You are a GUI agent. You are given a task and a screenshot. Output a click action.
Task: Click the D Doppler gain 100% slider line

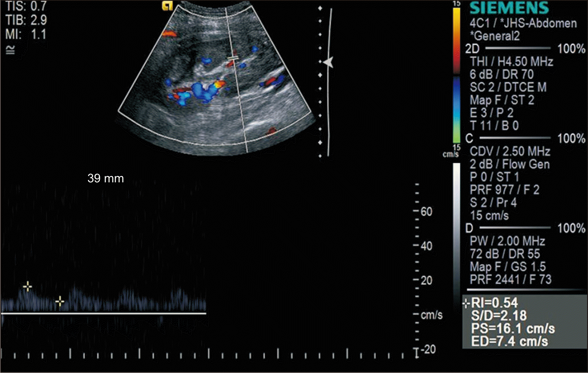click(515, 228)
